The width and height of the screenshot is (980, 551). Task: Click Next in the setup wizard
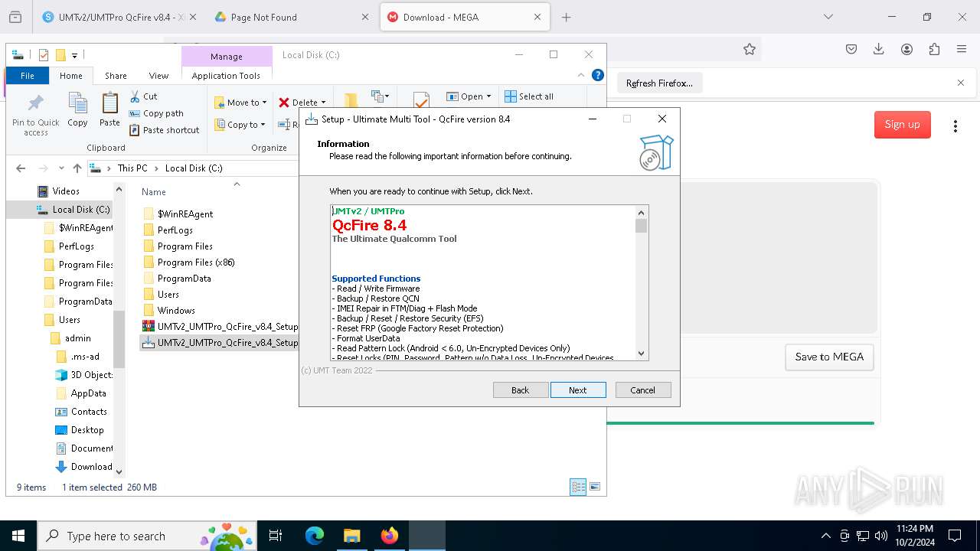(578, 390)
